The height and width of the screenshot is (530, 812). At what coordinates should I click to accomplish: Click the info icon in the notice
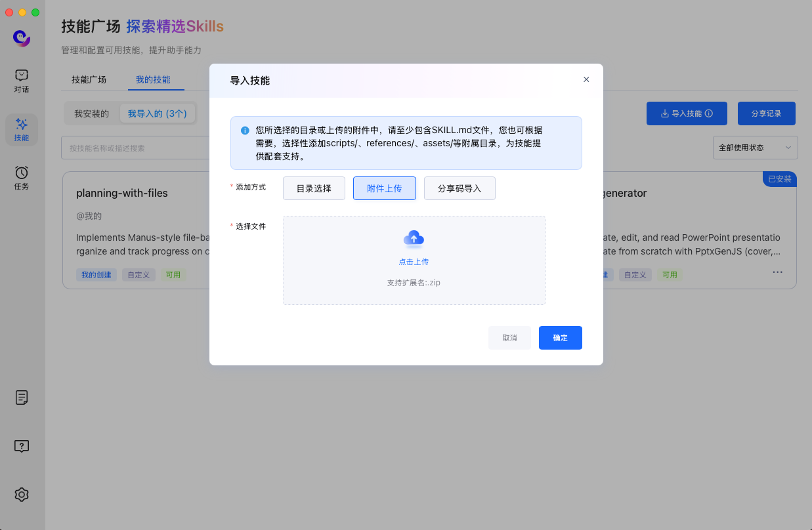[x=245, y=130]
